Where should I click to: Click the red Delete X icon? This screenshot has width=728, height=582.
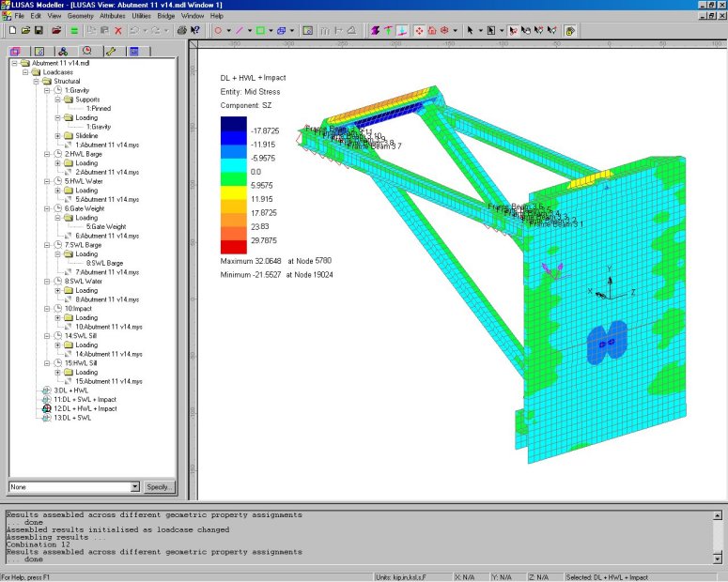(118, 30)
